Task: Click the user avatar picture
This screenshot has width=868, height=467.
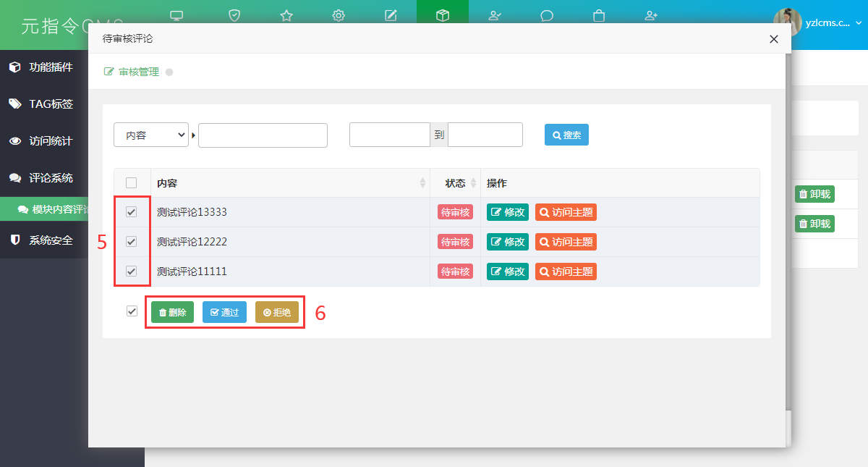Action: point(787,22)
